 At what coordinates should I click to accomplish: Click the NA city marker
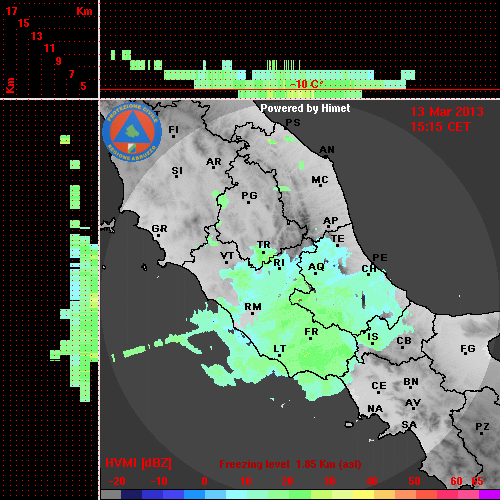[375, 409]
